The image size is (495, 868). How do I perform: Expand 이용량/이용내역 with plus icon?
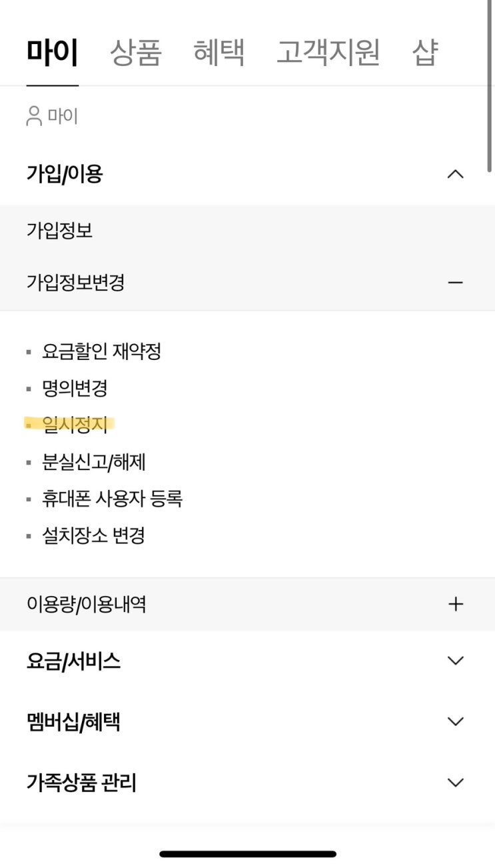(x=455, y=604)
